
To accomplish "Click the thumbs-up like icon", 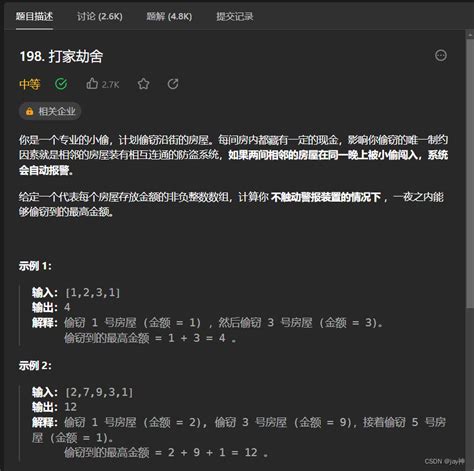I will tap(92, 84).
